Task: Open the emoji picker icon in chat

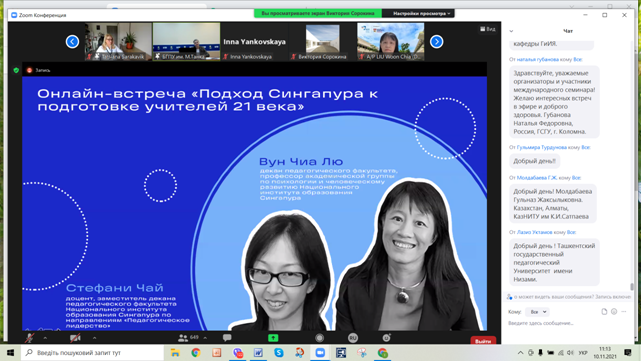Action: click(614, 312)
